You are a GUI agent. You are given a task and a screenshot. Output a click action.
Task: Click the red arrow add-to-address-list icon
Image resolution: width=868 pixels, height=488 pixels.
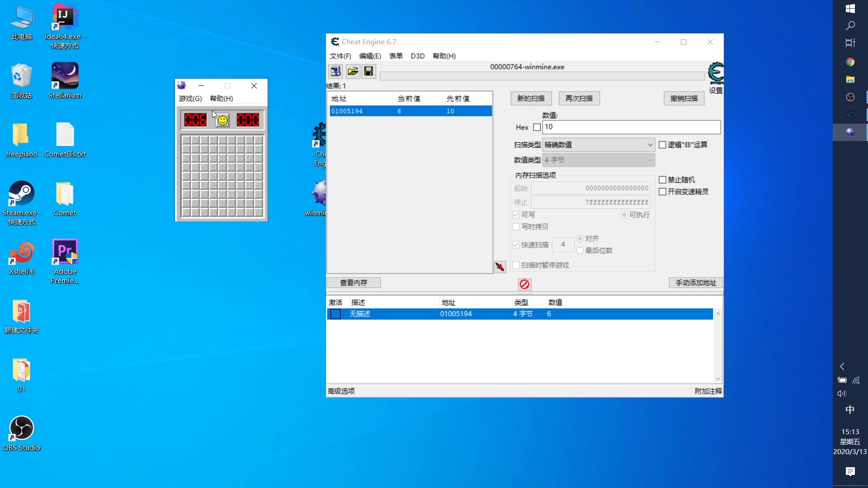(500, 267)
